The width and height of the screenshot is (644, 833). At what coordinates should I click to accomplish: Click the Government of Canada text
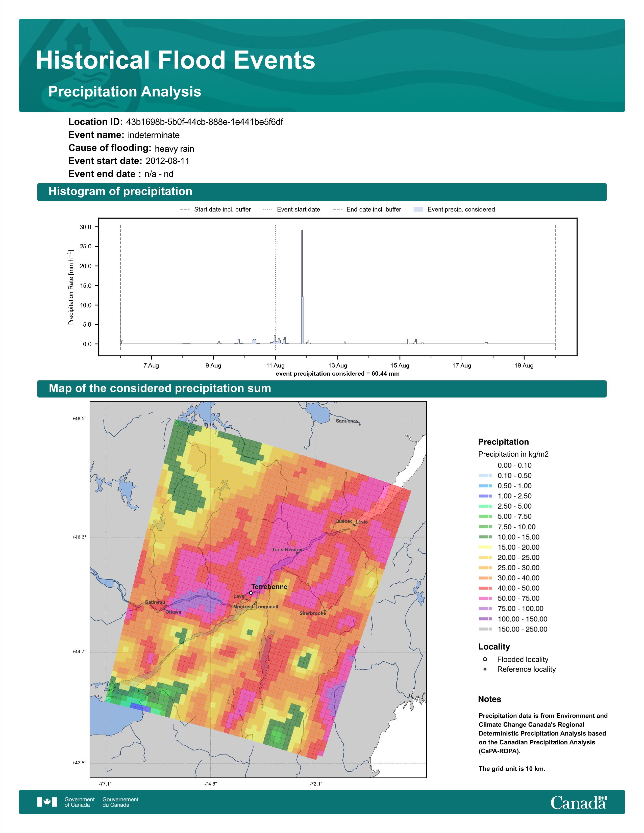[79, 802]
